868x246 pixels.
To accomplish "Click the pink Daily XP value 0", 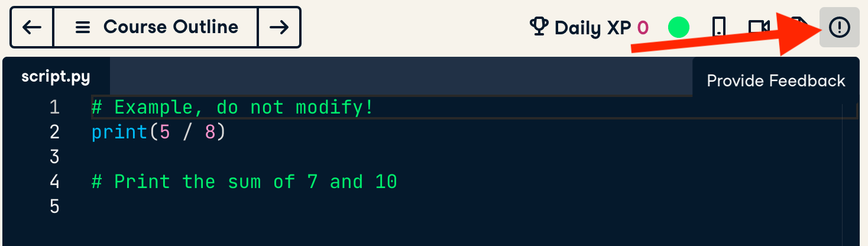I will (x=643, y=28).
